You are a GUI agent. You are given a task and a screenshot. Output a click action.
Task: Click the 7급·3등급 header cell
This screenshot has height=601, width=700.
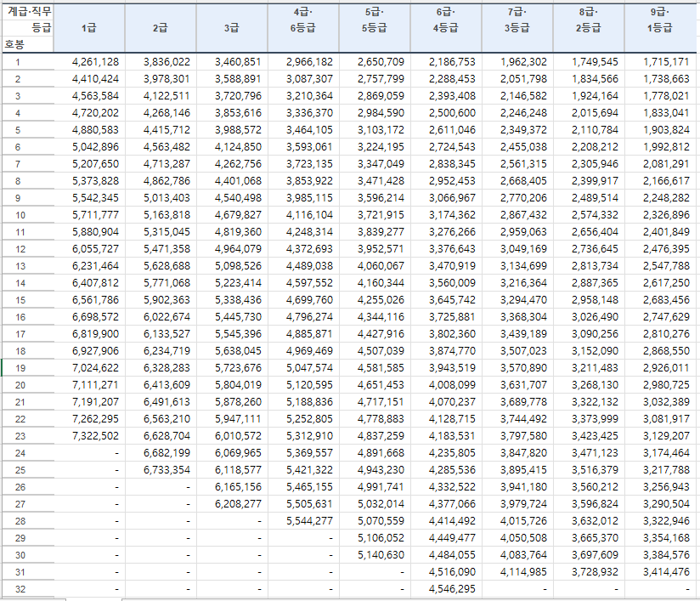pos(517,28)
